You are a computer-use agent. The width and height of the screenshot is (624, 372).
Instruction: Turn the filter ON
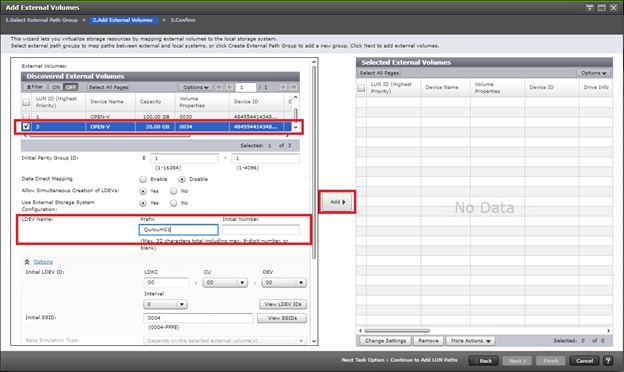point(56,87)
